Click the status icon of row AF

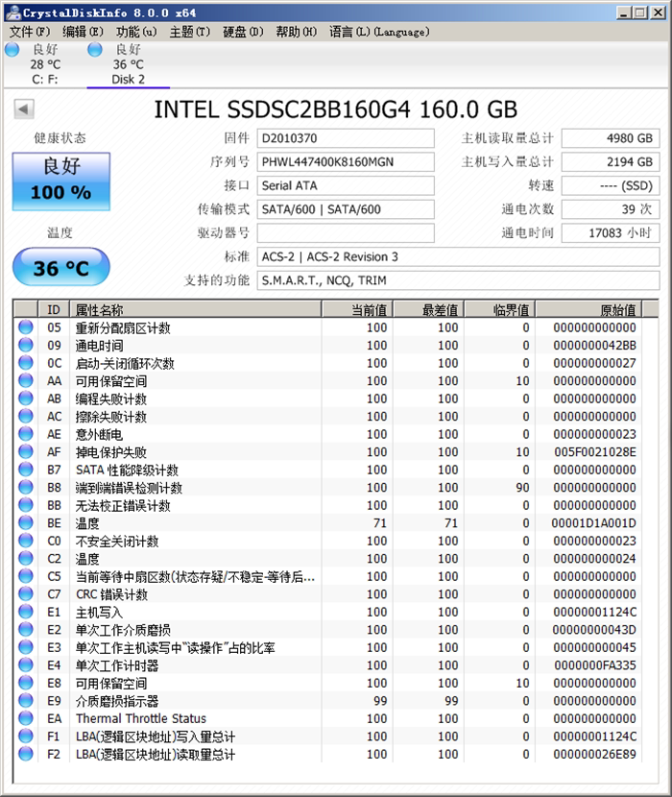(26, 451)
